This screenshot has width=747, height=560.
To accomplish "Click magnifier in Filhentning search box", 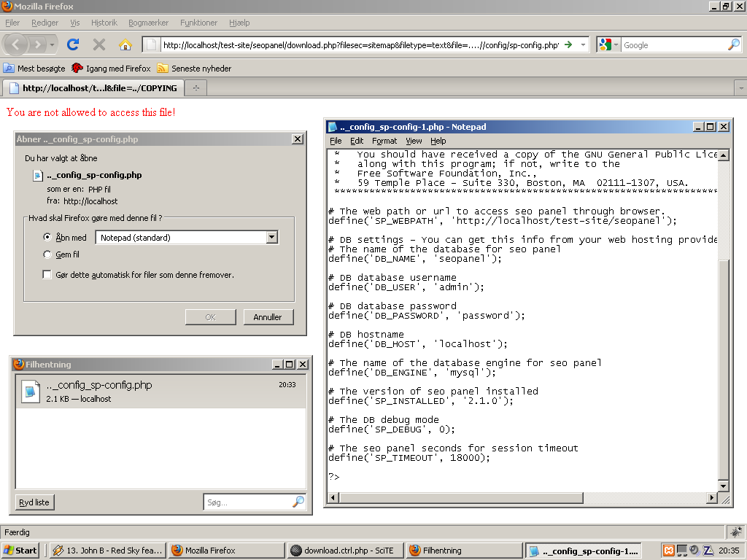I will (298, 502).
